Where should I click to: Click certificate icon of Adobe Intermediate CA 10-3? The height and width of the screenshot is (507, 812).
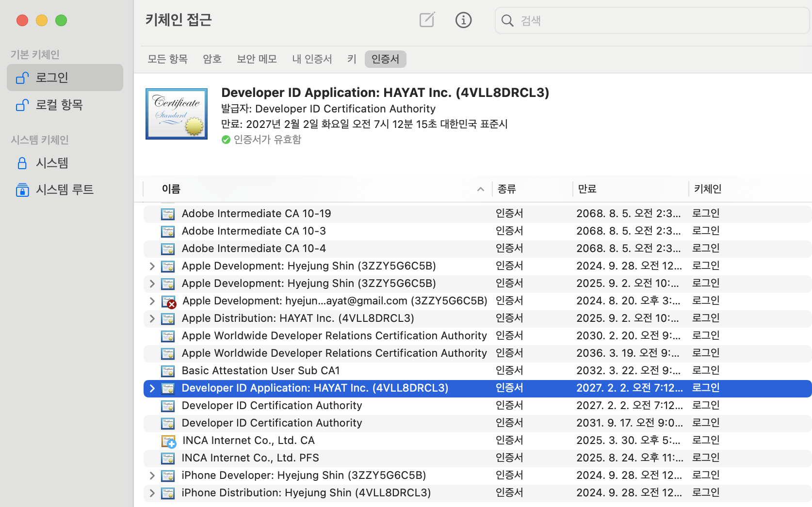(x=168, y=231)
